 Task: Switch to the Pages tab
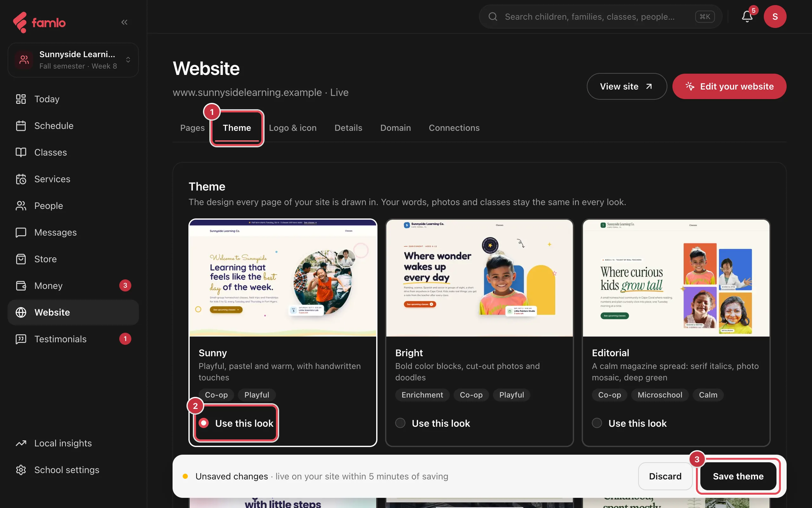192,128
